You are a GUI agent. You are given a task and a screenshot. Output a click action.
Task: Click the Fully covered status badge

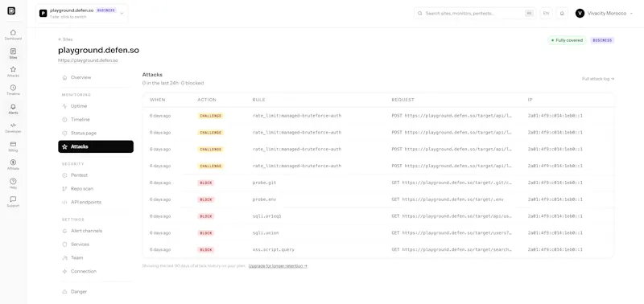(567, 40)
